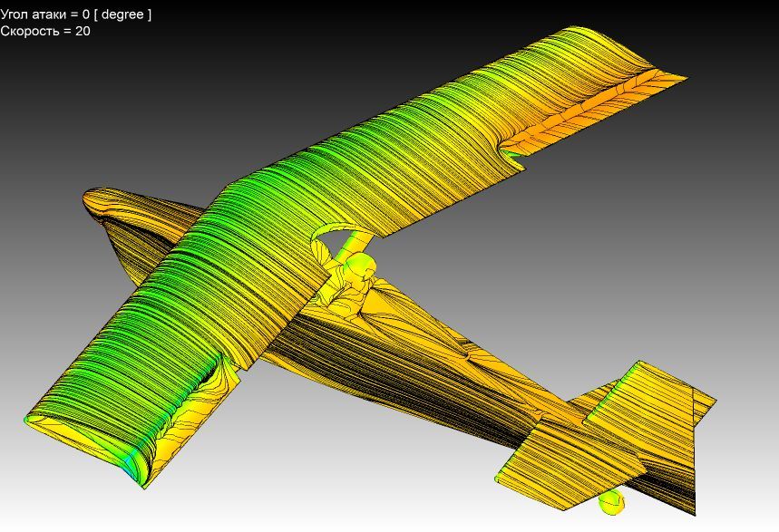Select the green tail wheel sphere
This screenshot has width=779, height=532.
point(614,499)
